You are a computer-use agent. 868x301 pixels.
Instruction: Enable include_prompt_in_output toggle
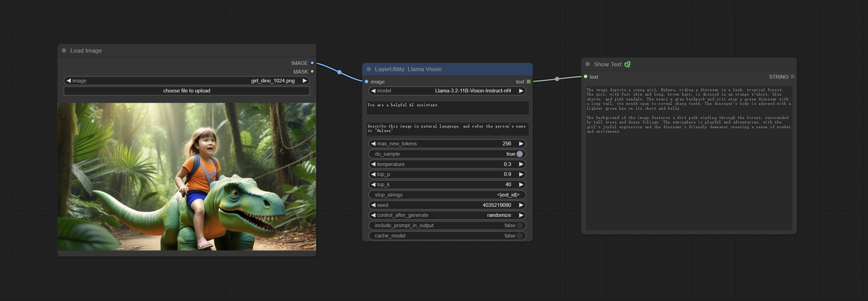[x=519, y=225]
